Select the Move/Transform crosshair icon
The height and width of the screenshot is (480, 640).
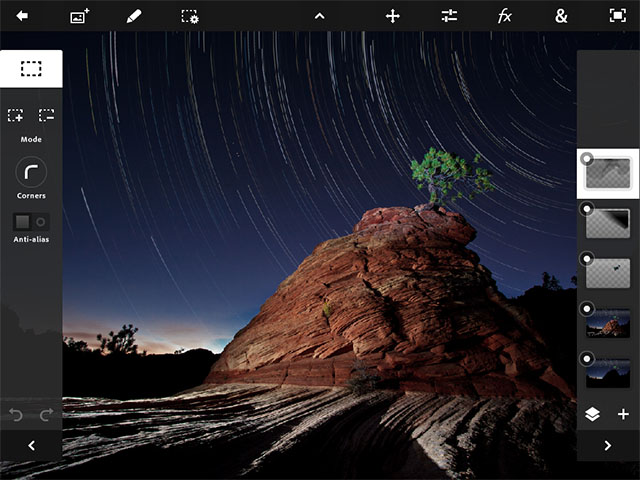pyautogui.click(x=393, y=16)
